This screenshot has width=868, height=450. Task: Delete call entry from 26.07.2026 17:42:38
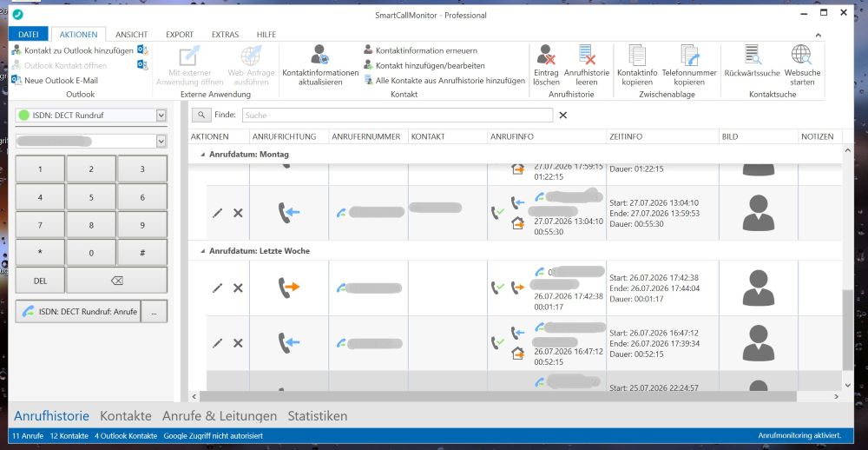pyautogui.click(x=238, y=288)
